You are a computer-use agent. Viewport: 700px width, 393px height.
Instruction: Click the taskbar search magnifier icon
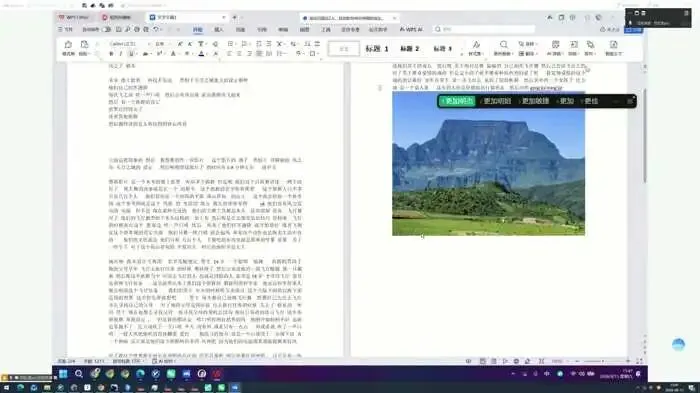79,373
